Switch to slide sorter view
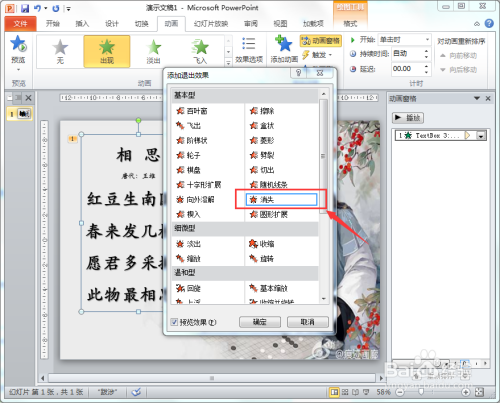The image size is (500, 403). click(x=345, y=392)
